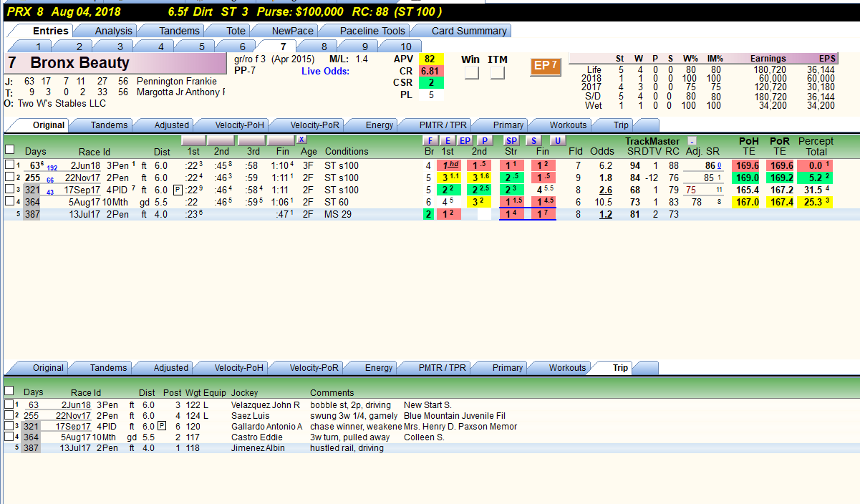Click the small X button above Age column
This screenshot has height=504, width=860.
tap(302, 140)
